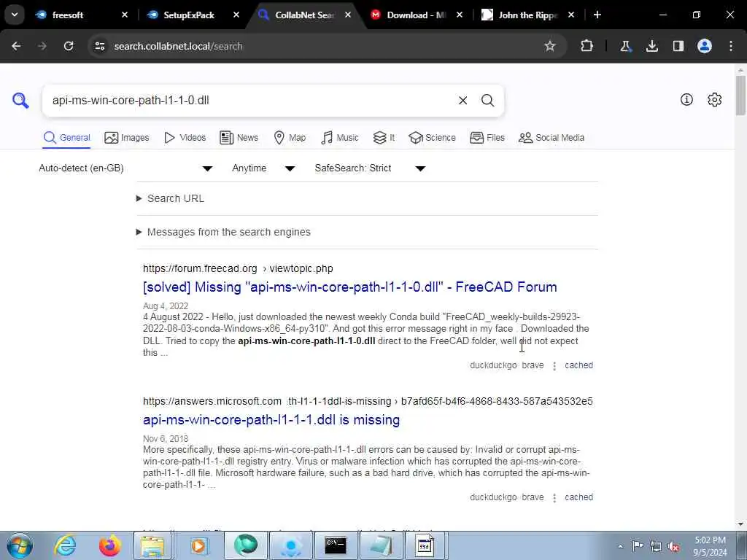Screen dimensions: 747x560
Task: Close the freesoft tab
Action: pos(125,15)
